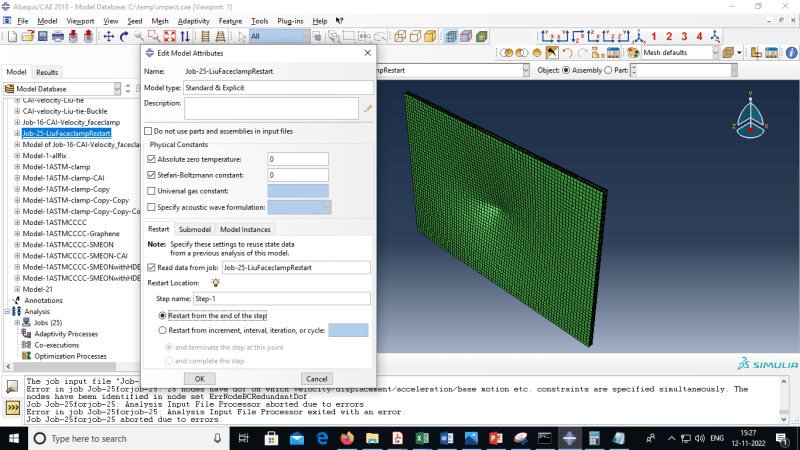This screenshot has height=450, width=800.
Task: Apply custom view 2
Action: point(669,36)
